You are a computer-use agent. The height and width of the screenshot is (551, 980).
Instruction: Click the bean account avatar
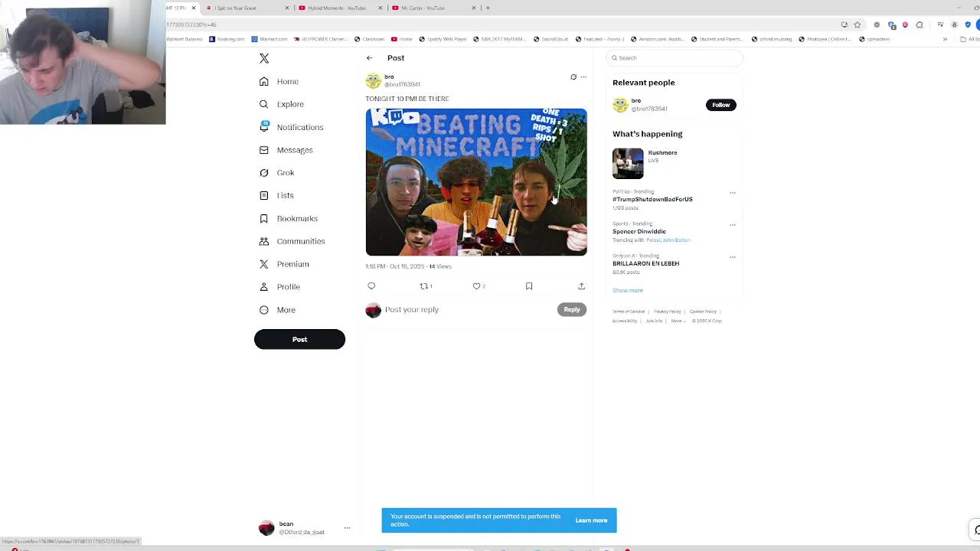click(266, 528)
